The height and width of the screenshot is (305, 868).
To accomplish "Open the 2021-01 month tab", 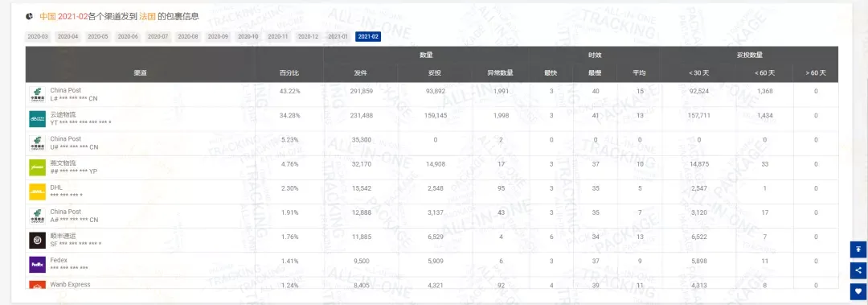I will coord(338,36).
